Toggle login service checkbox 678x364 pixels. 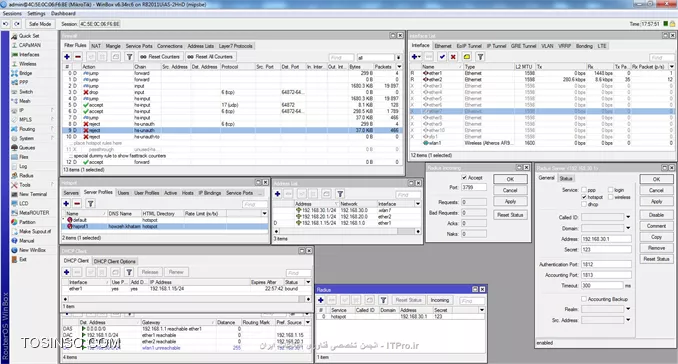pos(611,190)
